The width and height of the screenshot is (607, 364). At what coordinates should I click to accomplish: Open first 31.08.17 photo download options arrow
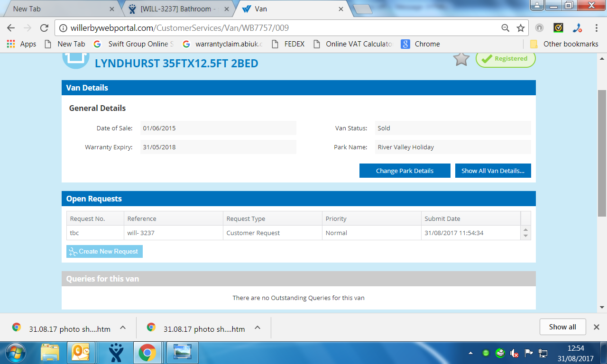(x=122, y=328)
